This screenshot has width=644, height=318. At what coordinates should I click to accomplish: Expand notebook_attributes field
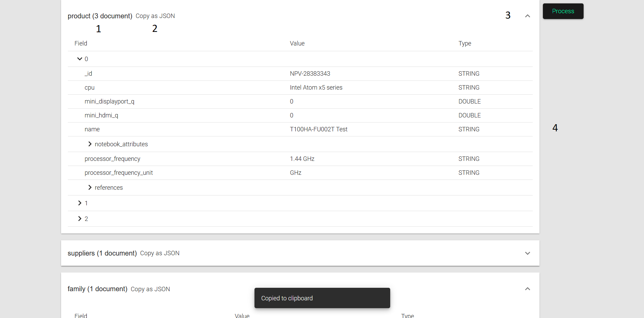click(90, 144)
